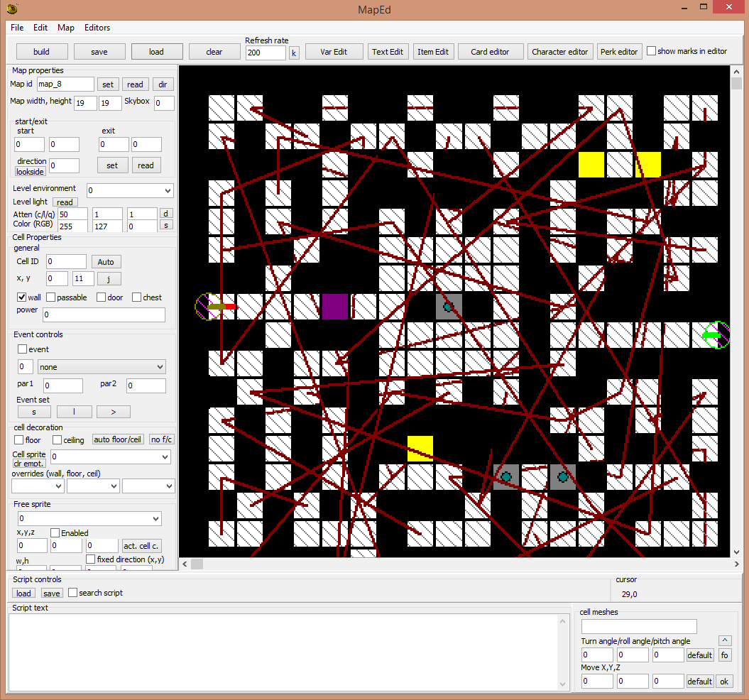Click the 's' button next to Color RGB
This screenshot has width=749, height=700.
(165, 225)
